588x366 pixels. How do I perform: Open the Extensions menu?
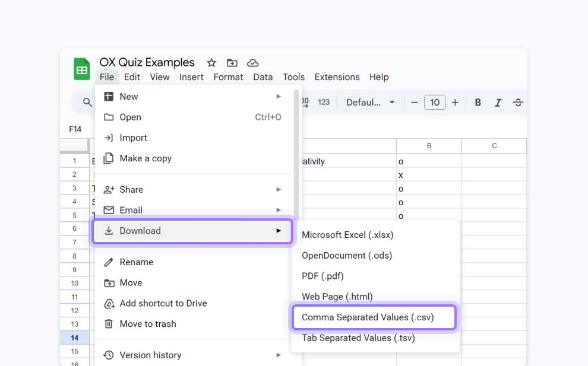point(337,77)
